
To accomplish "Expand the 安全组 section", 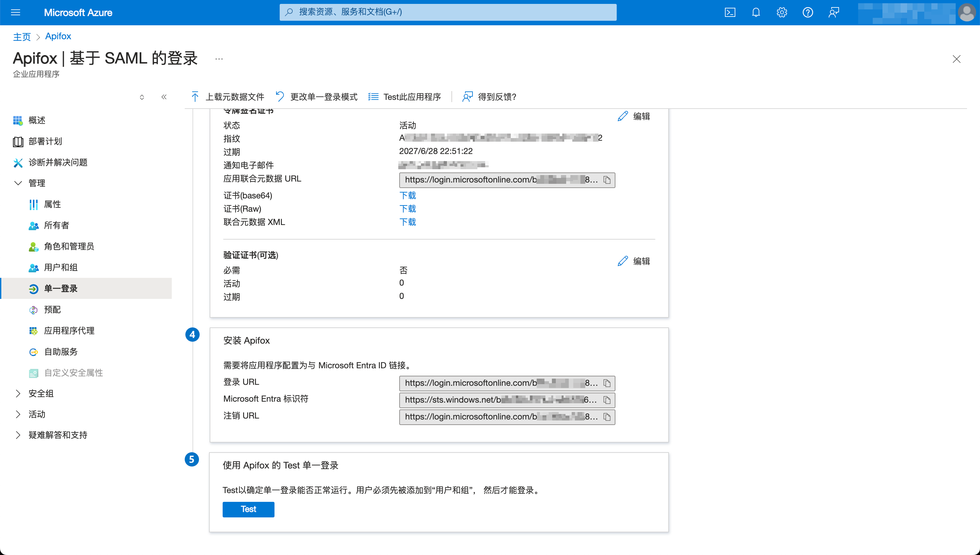I will [x=41, y=393].
